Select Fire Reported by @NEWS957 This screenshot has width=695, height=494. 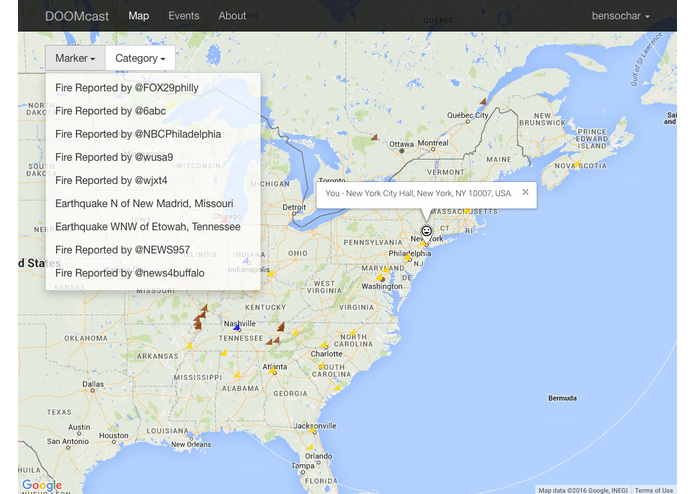153,249
